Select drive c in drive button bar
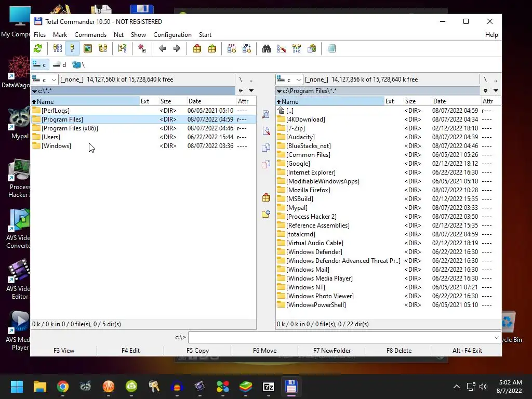This screenshot has width=532, height=399. point(39,64)
